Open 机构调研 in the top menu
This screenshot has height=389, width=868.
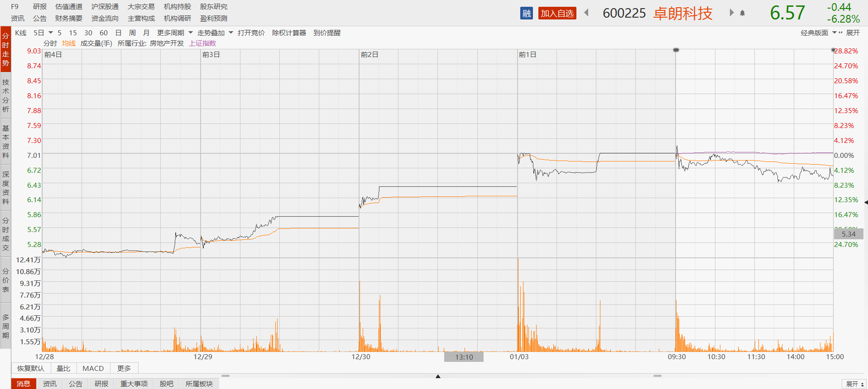[177, 19]
